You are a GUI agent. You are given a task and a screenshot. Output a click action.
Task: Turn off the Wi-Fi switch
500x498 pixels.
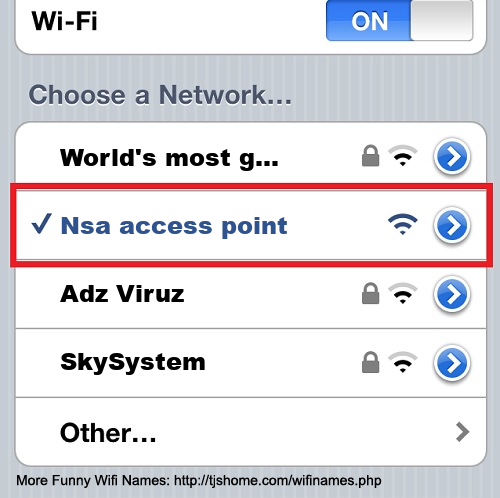[399, 21]
